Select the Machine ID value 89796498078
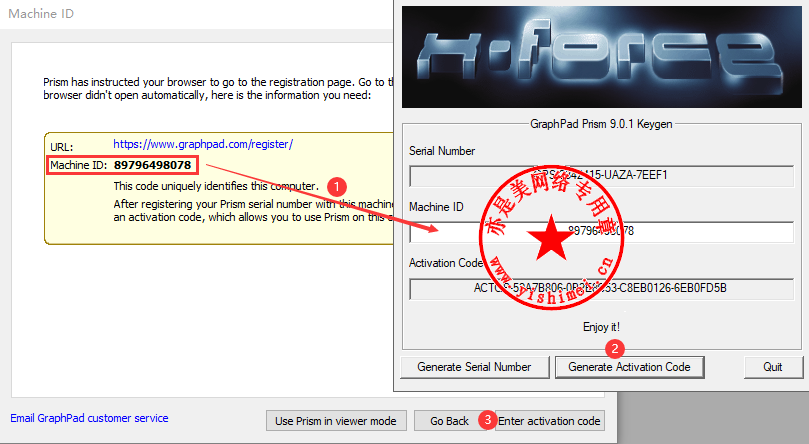Image resolution: width=809 pixels, height=444 pixels. 153,165
